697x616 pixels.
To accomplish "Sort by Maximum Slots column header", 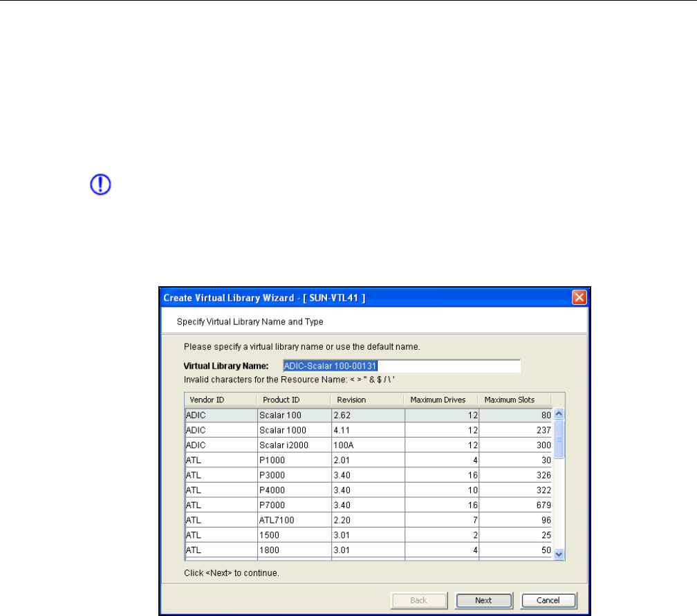I will point(514,400).
